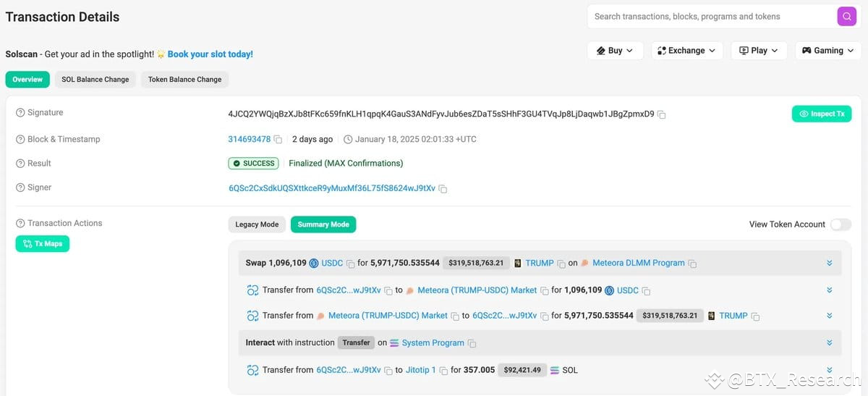Click the purple search magnifier button
This screenshot has height=396, width=868.
tap(846, 16)
